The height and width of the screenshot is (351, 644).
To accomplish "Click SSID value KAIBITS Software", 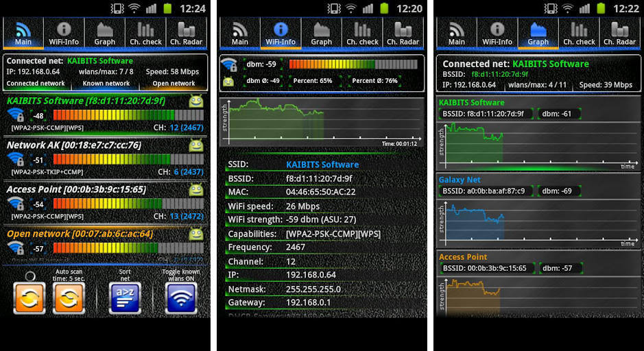I will pyautogui.click(x=322, y=165).
